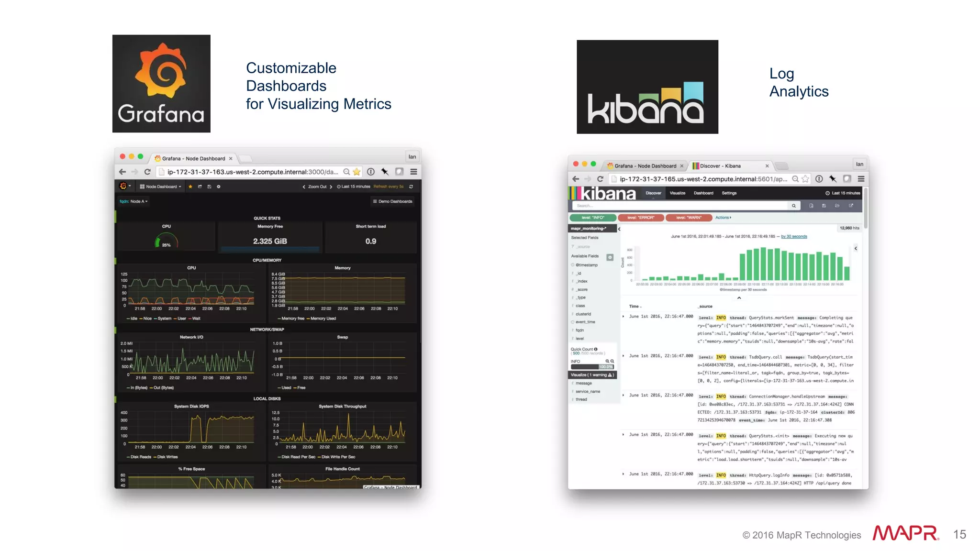The height and width of the screenshot is (551, 980).
Task: Click the pin extension icon in Grafana window
Action: (x=385, y=172)
